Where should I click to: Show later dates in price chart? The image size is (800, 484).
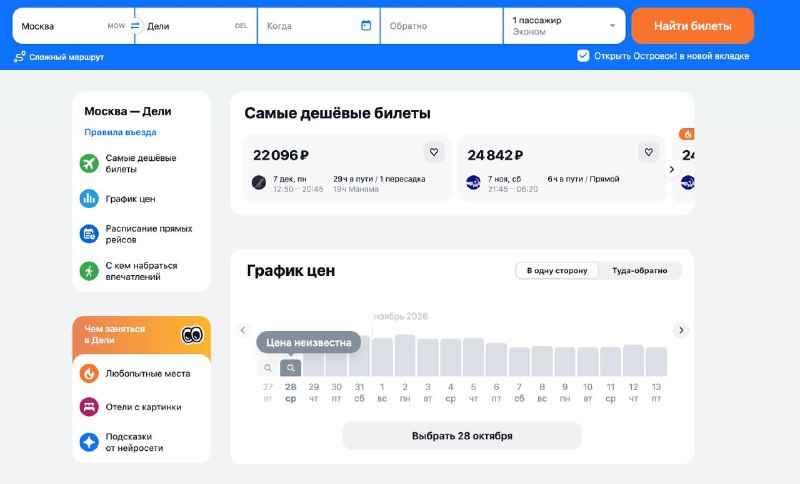pyautogui.click(x=681, y=330)
